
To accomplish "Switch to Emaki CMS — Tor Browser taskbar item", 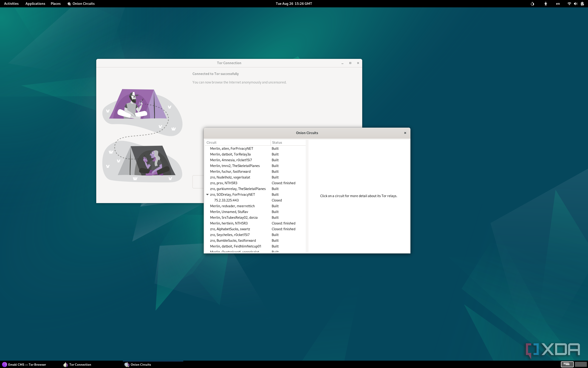I will point(30,364).
